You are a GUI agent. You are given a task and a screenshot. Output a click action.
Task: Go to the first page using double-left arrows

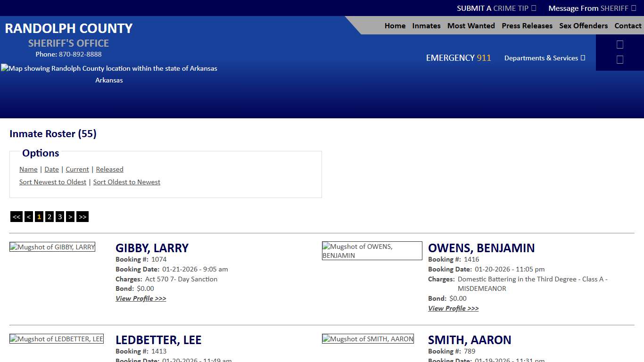pos(16,216)
